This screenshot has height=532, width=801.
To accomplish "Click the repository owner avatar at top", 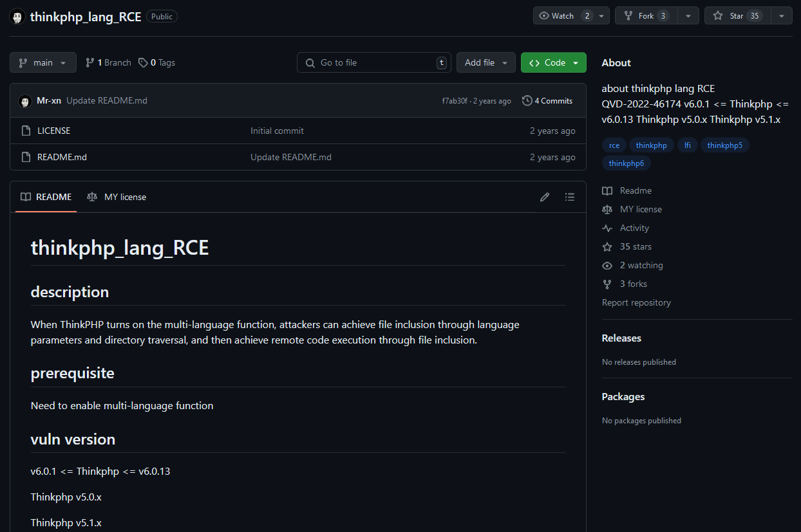I will coord(17,17).
